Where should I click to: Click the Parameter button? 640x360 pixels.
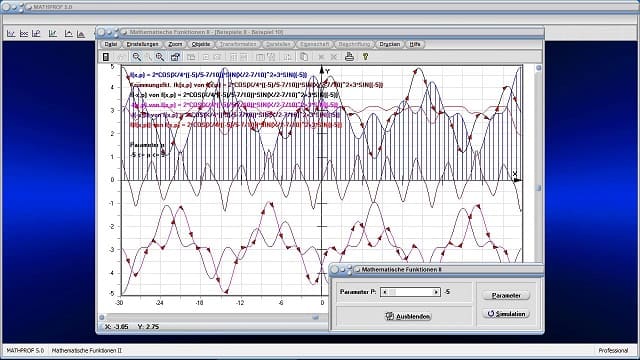pyautogui.click(x=506, y=295)
